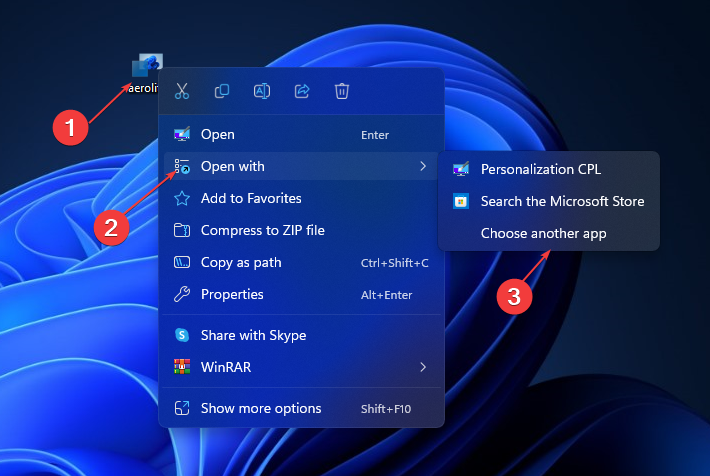Select the Open with menu entry

point(302,166)
